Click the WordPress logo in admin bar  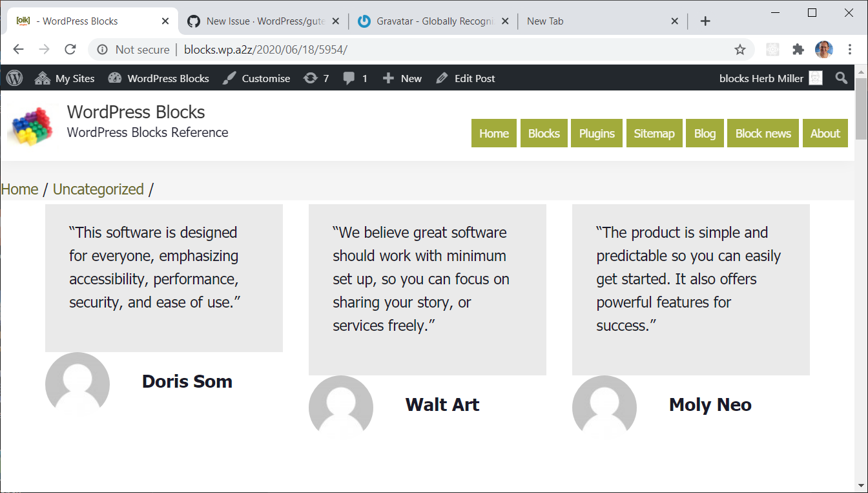click(14, 78)
